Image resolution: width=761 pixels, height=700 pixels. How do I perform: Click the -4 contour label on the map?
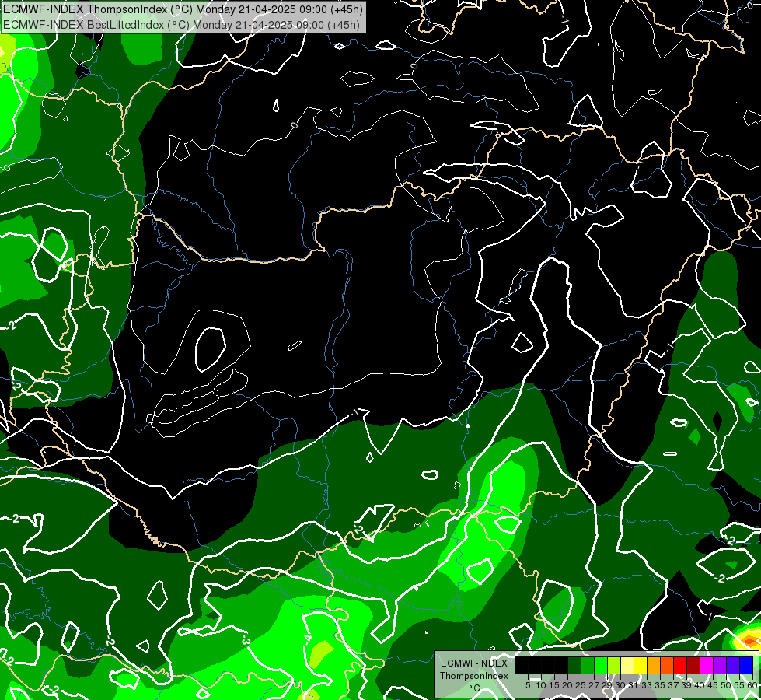click(308, 639)
